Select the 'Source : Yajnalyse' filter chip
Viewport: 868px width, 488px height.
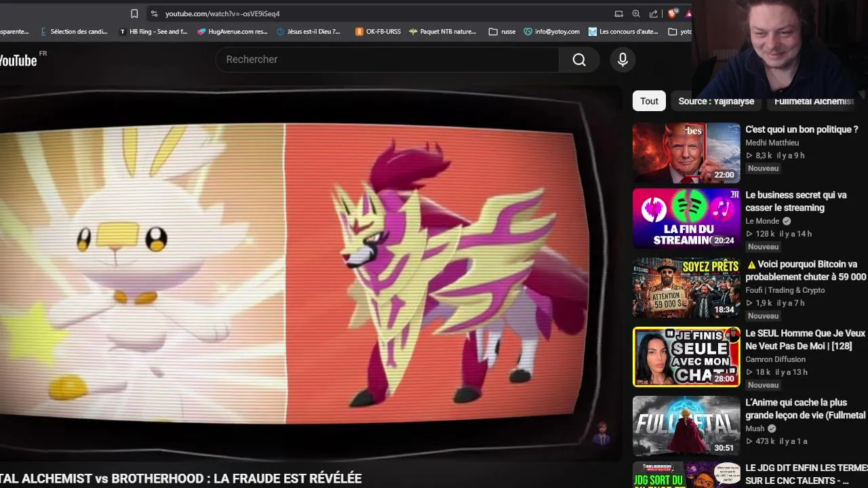pyautogui.click(x=716, y=101)
